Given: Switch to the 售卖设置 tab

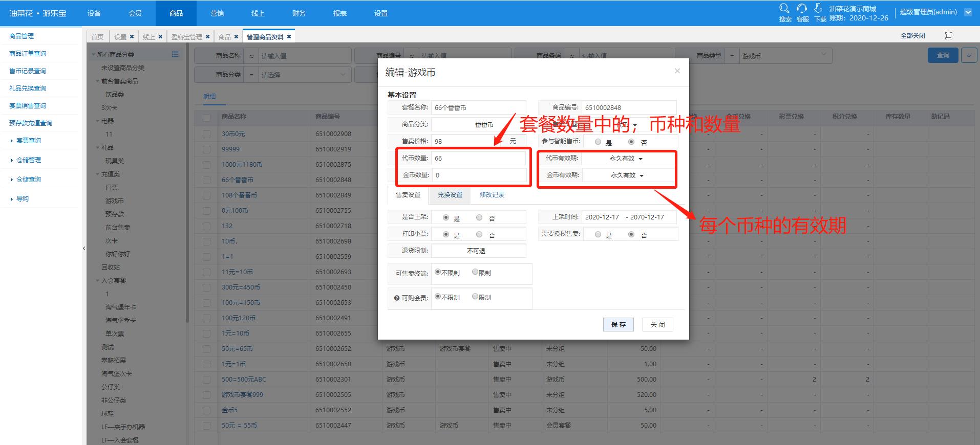Looking at the screenshot, I should pos(408,195).
